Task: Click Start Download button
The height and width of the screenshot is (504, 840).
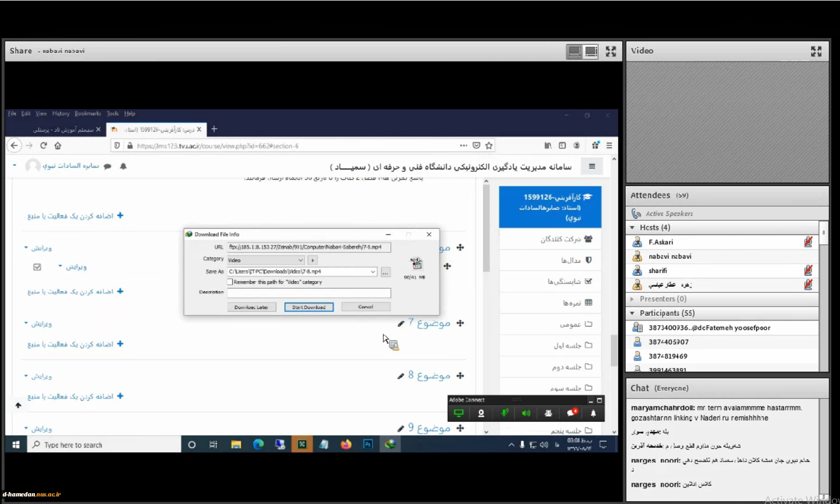Action: point(308,307)
